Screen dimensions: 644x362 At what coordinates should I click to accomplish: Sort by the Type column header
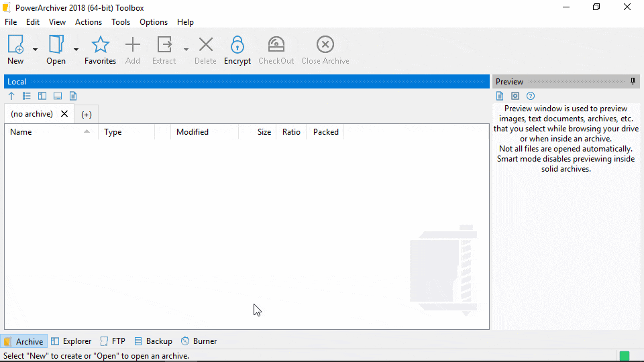127,132
